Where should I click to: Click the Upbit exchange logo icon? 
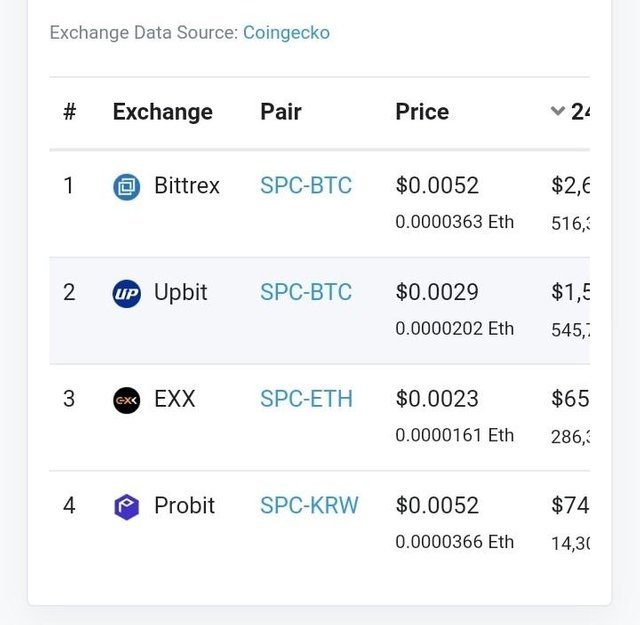pos(127,293)
